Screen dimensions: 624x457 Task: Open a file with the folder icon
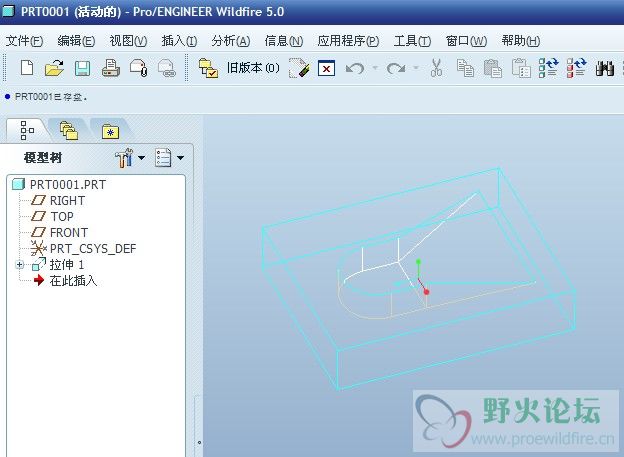click(x=55, y=68)
